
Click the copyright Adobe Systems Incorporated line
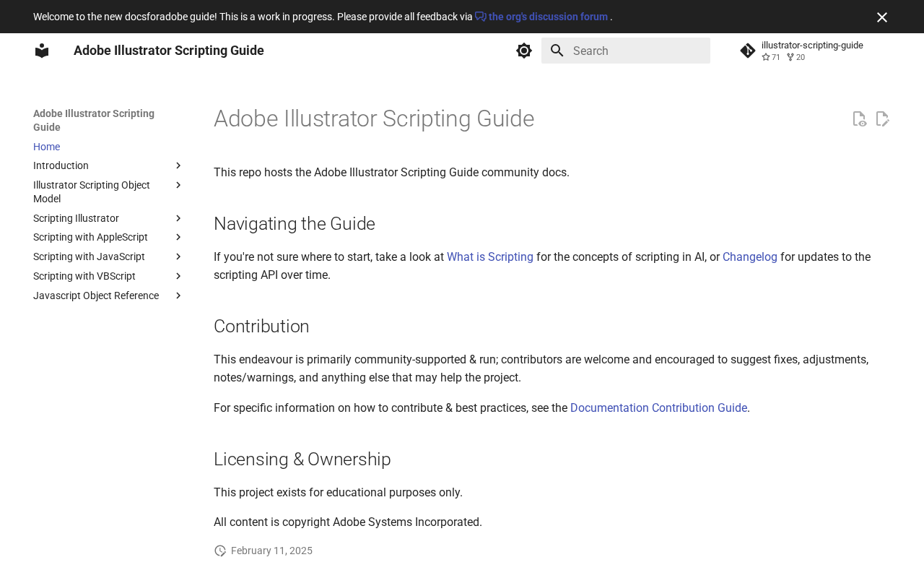348,522
